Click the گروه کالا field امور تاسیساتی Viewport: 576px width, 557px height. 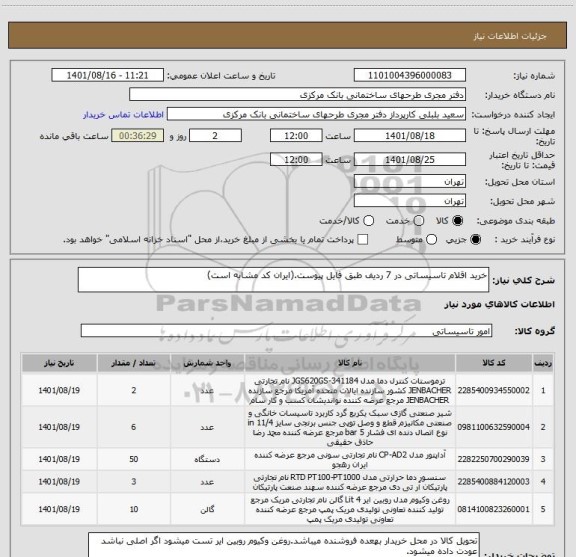286,331
